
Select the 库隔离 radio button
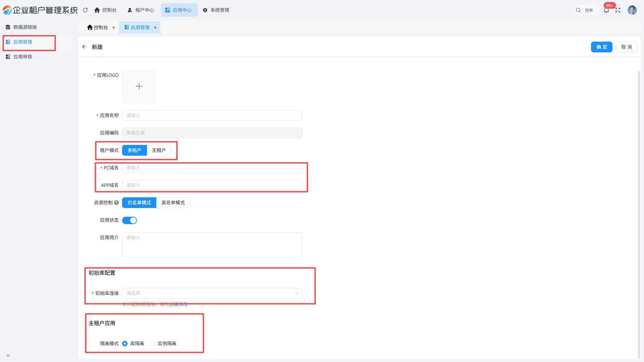click(125, 344)
